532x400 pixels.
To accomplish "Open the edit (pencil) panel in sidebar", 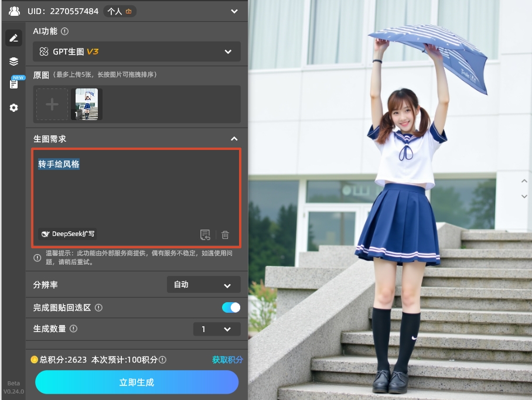I will pos(13,38).
